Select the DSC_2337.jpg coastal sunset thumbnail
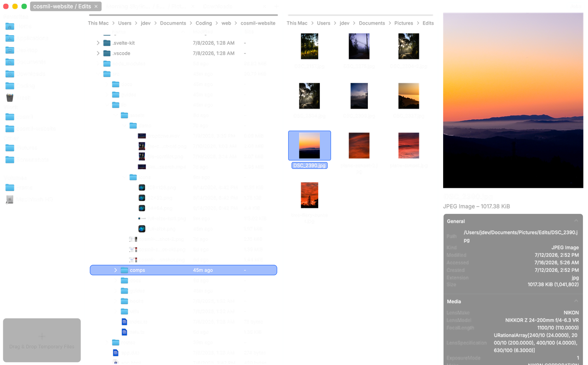Screen dimensions: 588x365 tap(409, 96)
